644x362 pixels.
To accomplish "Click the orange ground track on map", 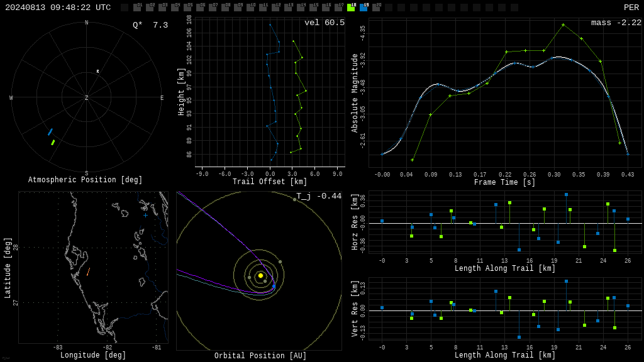I will 88,271.
